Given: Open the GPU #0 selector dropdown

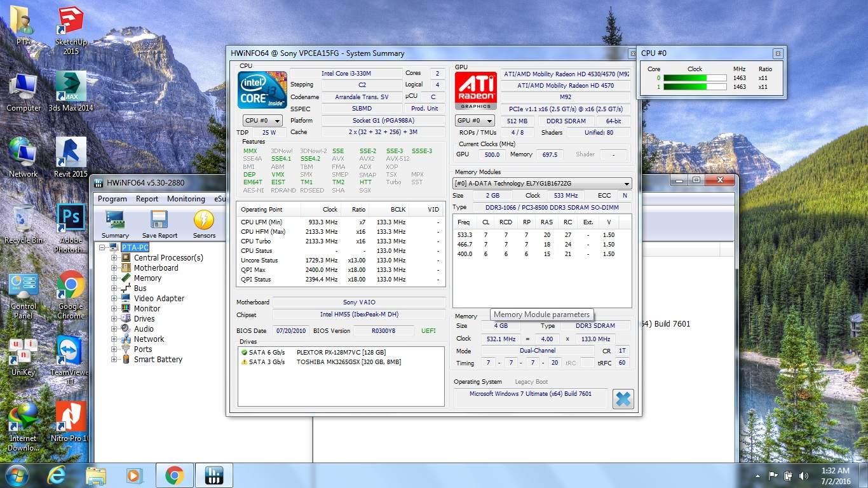Looking at the screenshot, I should coord(475,121).
